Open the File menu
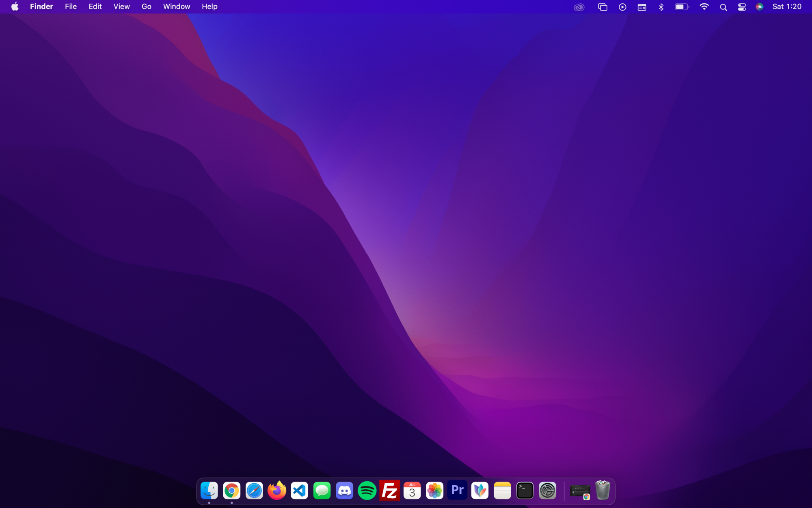 71,7
